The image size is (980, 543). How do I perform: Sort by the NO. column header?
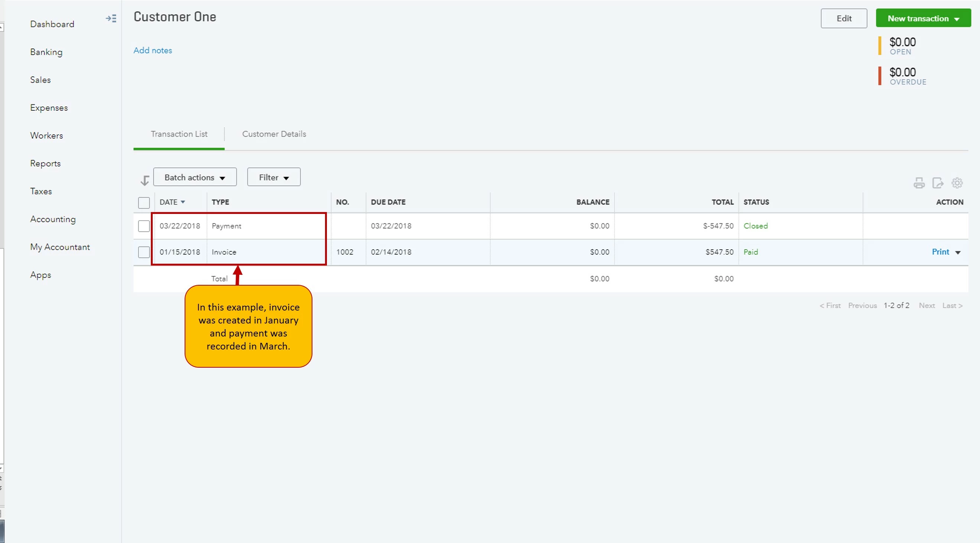pyautogui.click(x=343, y=202)
